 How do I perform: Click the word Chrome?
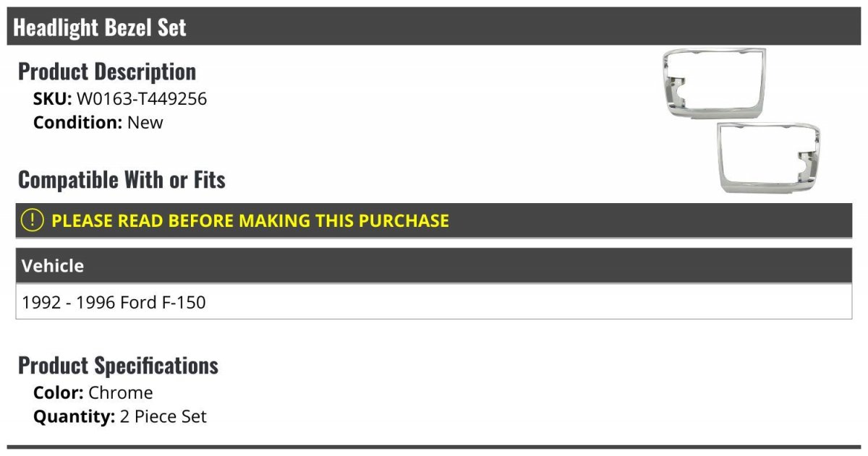(121, 393)
